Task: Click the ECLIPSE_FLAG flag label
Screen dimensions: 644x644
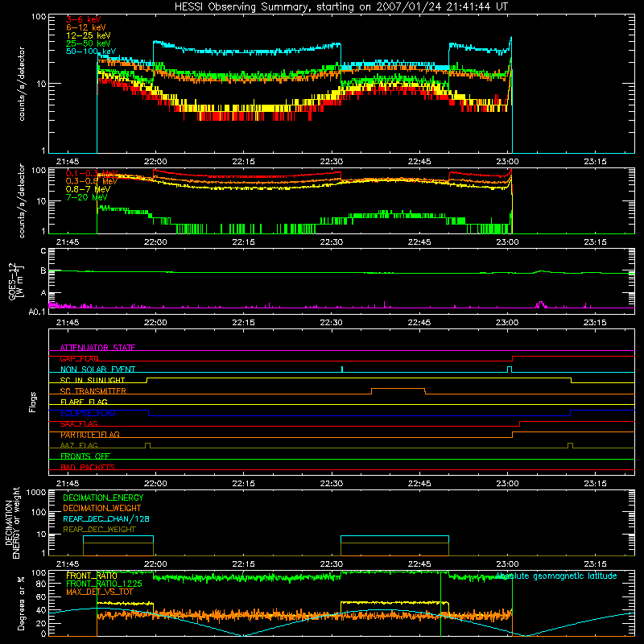Action: (88, 413)
